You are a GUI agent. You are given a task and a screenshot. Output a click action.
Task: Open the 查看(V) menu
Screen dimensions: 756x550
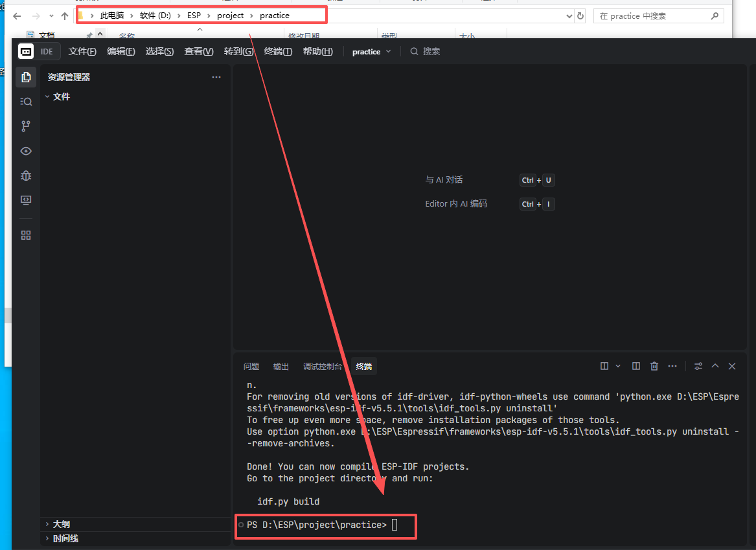[199, 52]
